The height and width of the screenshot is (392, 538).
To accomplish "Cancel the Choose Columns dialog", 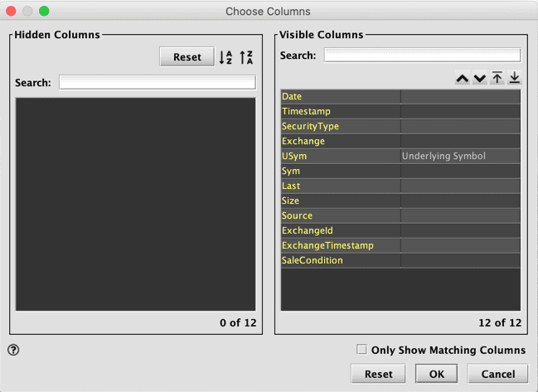I will click(497, 374).
